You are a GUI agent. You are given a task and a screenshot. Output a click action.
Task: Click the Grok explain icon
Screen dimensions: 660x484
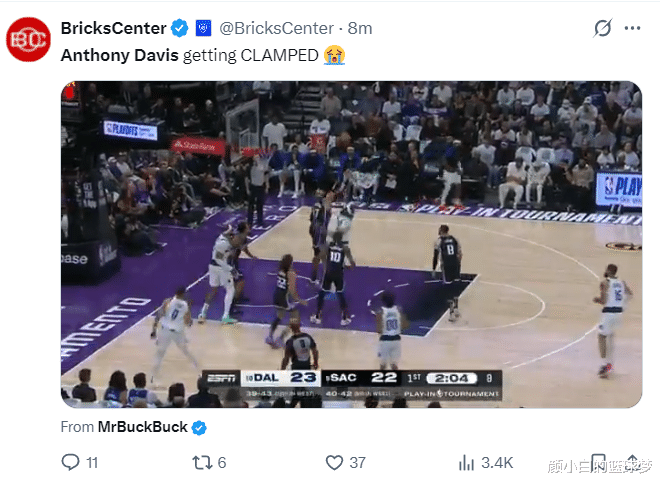pos(602,28)
